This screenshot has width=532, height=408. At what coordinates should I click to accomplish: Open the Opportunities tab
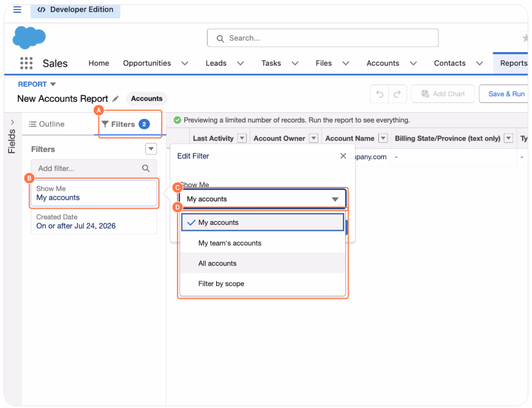click(147, 63)
